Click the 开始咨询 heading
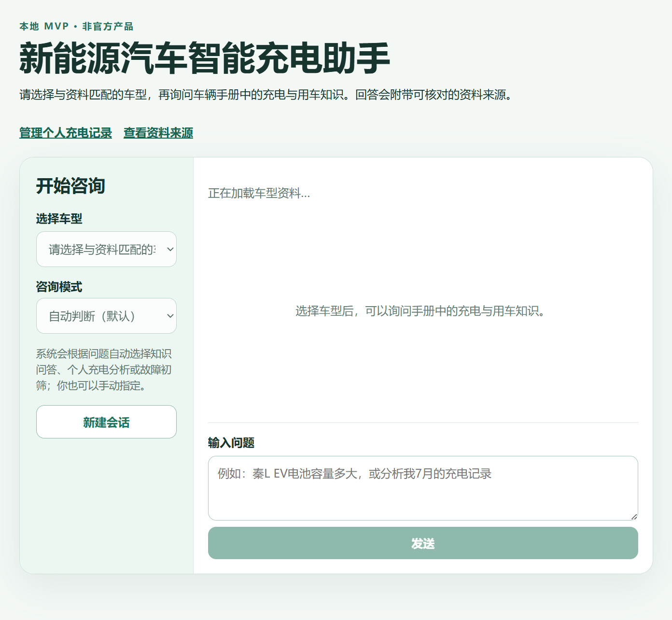 coord(70,186)
